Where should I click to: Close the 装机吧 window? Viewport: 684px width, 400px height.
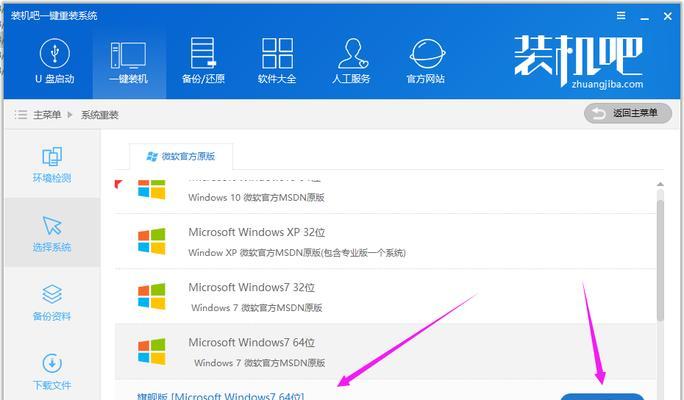tap(667, 17)
